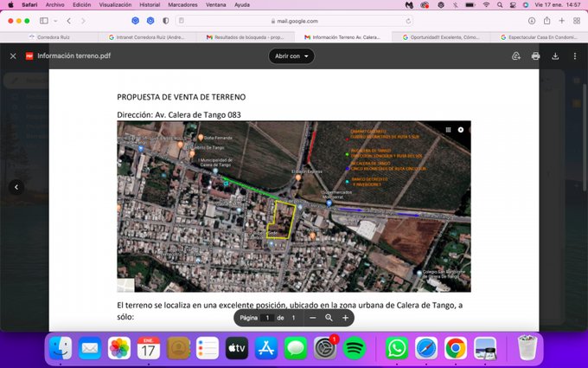Add file to Google Drive

coord(515,55)
